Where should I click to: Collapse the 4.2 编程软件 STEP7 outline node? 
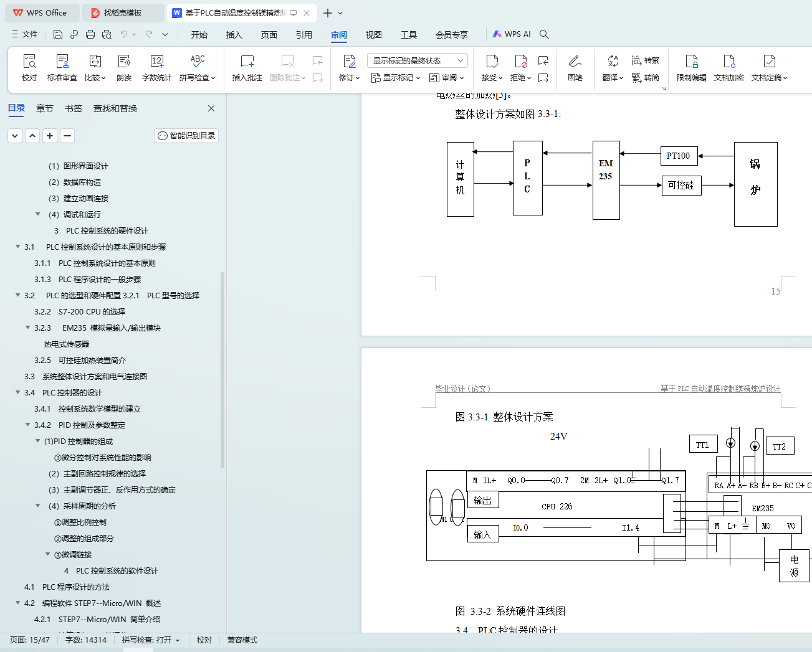pos(18,603)
